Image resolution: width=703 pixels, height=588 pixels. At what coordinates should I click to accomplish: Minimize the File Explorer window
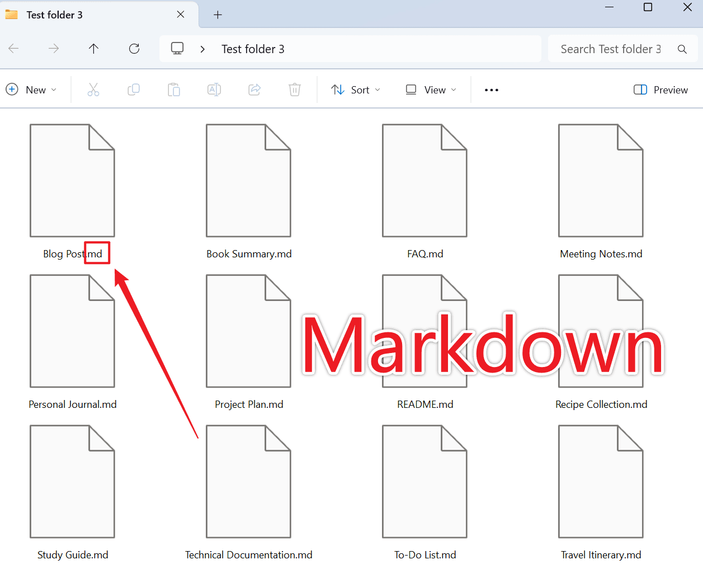pos(610,7)
